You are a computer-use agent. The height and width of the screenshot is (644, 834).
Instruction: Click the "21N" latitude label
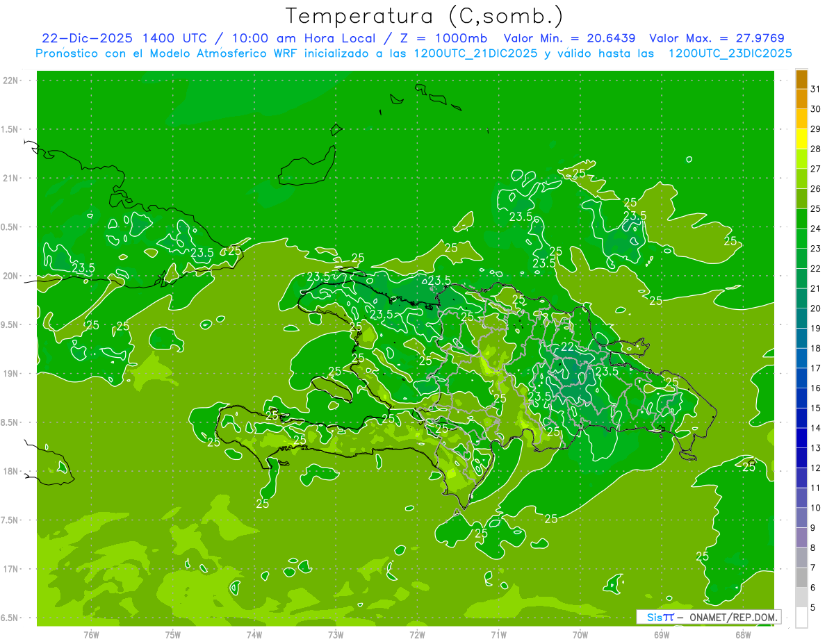(x=10, y=178)
